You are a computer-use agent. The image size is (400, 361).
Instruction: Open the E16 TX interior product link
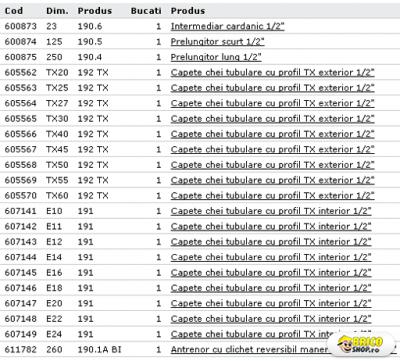click(x=271, y=272)
